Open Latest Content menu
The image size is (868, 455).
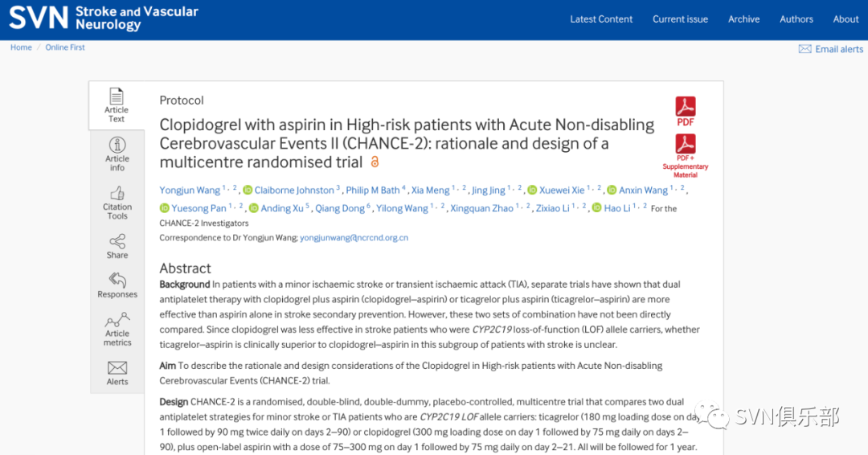click(x=601, y=18)
